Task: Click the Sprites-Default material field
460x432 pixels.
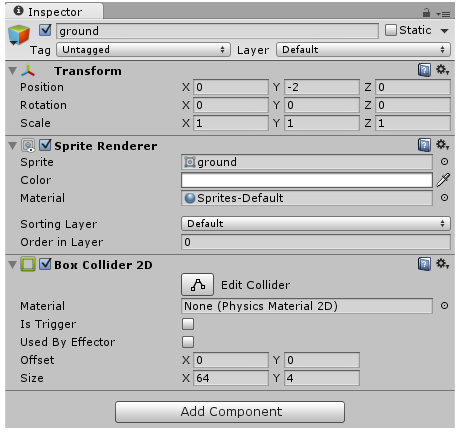Action: pyautogui.click(x=307, y=198)
